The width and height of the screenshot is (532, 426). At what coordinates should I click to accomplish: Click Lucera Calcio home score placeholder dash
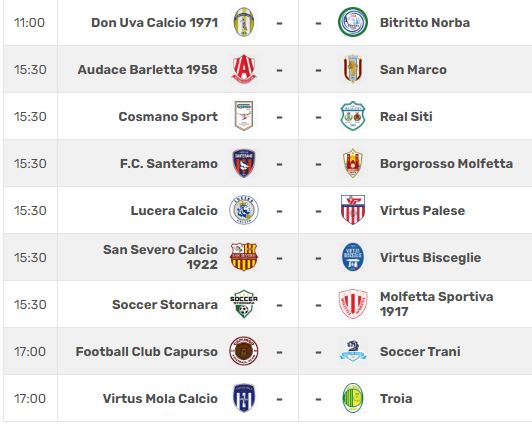coord(279,211)
